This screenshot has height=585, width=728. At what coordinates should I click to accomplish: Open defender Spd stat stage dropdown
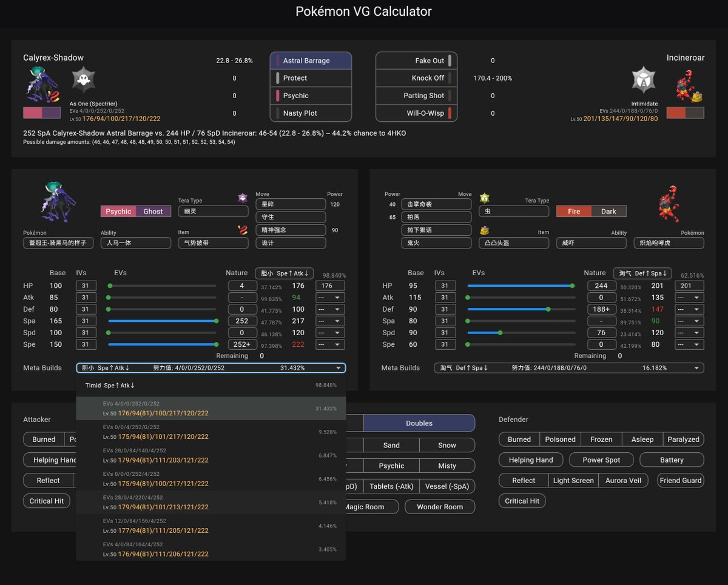pos(689,333)
